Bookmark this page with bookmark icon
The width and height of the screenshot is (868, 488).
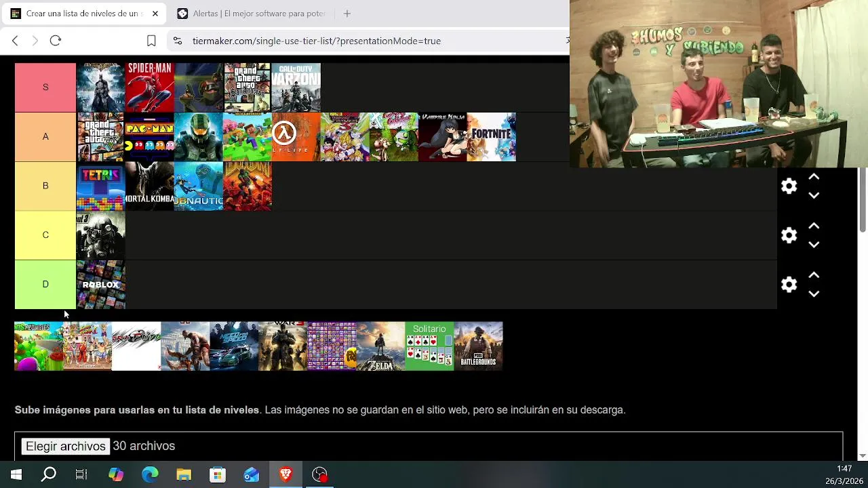[x=151, y=41]
